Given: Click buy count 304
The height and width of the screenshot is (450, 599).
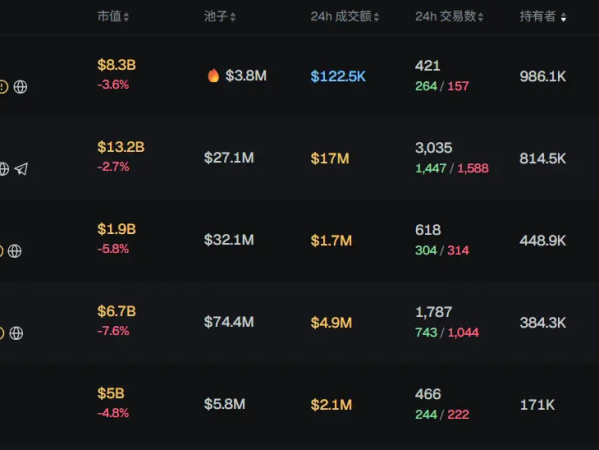Looking at the screenshot, I should point(426,250).
